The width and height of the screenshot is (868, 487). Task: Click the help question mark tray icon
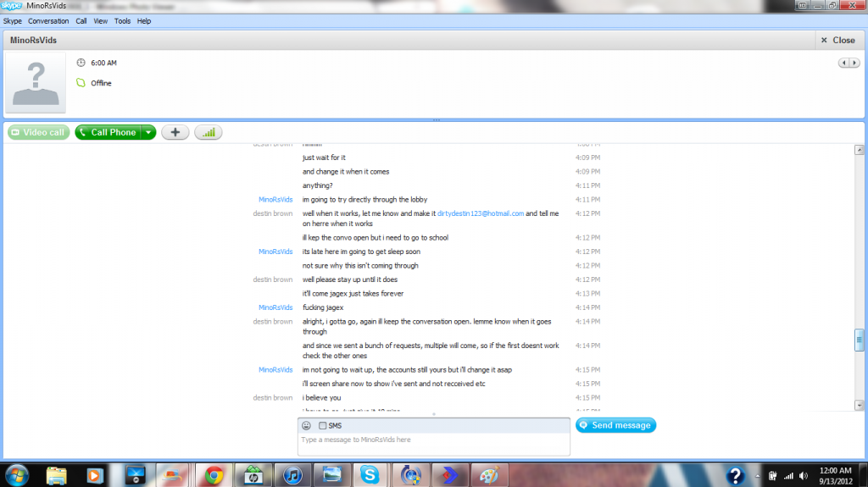point(735,475)
